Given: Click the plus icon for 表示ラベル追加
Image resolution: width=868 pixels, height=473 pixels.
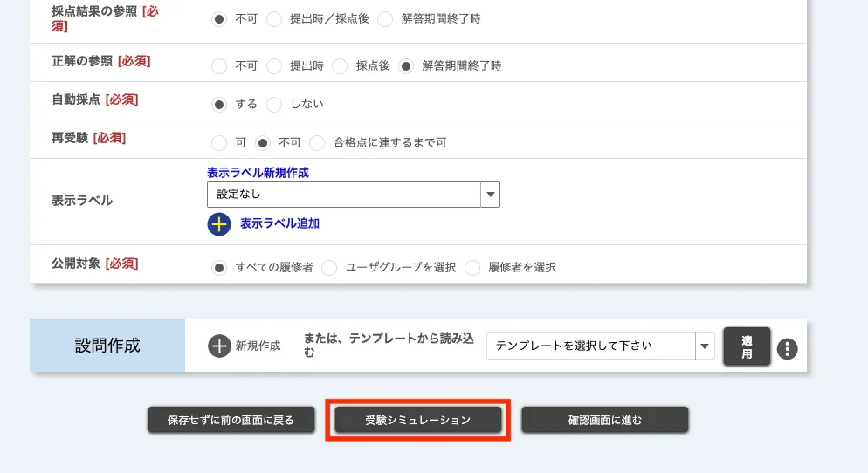Looking at the screenshot, I should (x=219, y=223).
